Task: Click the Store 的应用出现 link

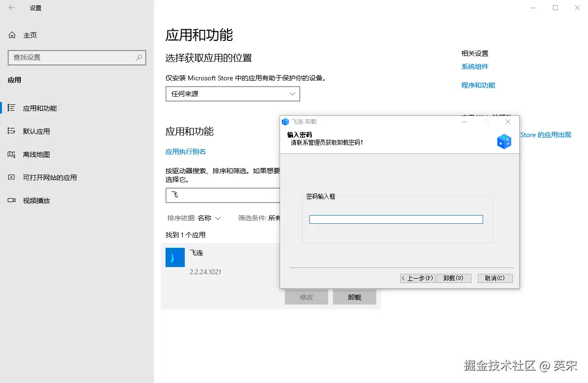Action: 546,135
